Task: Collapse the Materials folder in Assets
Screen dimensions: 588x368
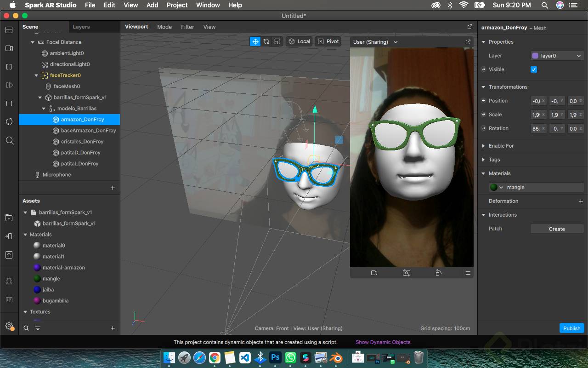Action: click(25, 235)
